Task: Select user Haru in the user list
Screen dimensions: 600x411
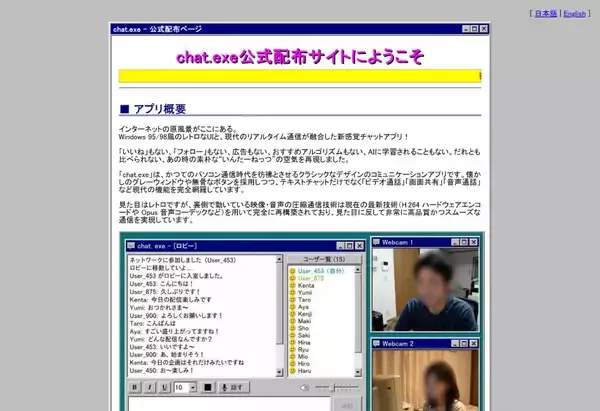Action: tap(304, 371)
